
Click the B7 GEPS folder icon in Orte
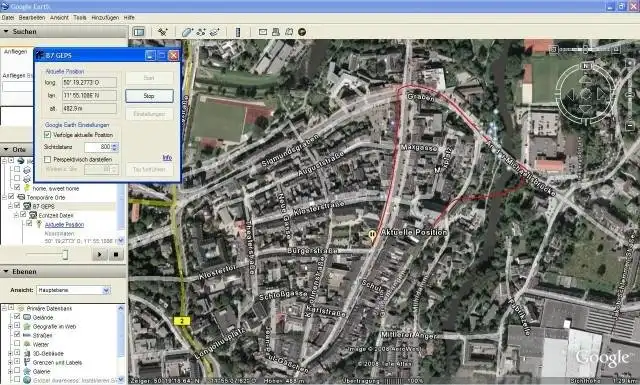pos(27,206)
